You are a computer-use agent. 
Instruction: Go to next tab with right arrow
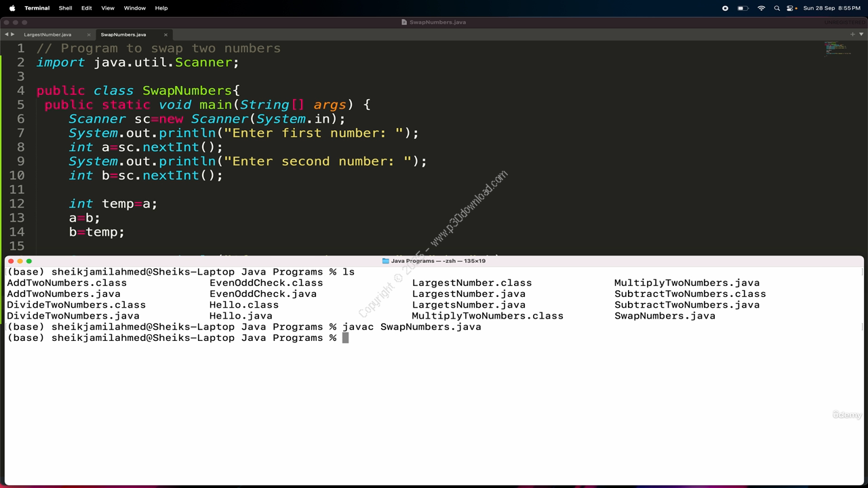tap(12, 34)
